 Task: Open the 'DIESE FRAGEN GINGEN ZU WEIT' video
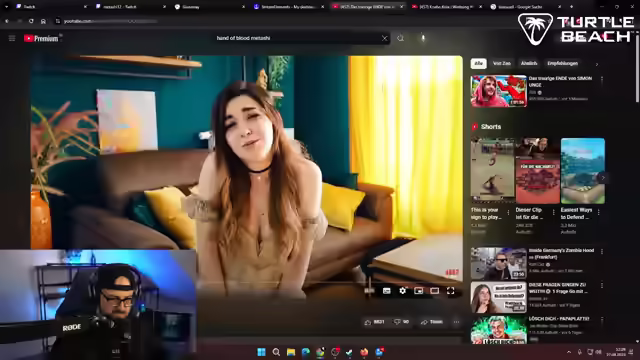498,297
